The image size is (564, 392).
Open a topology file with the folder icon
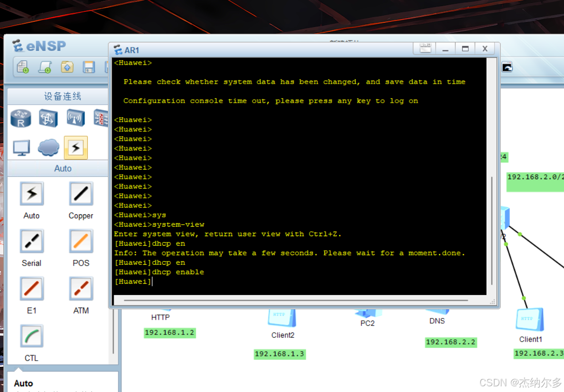(x=67, y=67)
